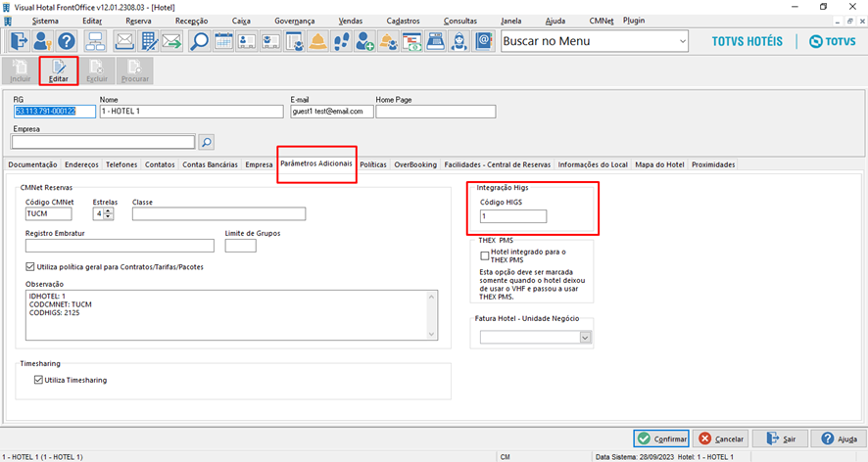Open the address book @ icon

[483, 41]
